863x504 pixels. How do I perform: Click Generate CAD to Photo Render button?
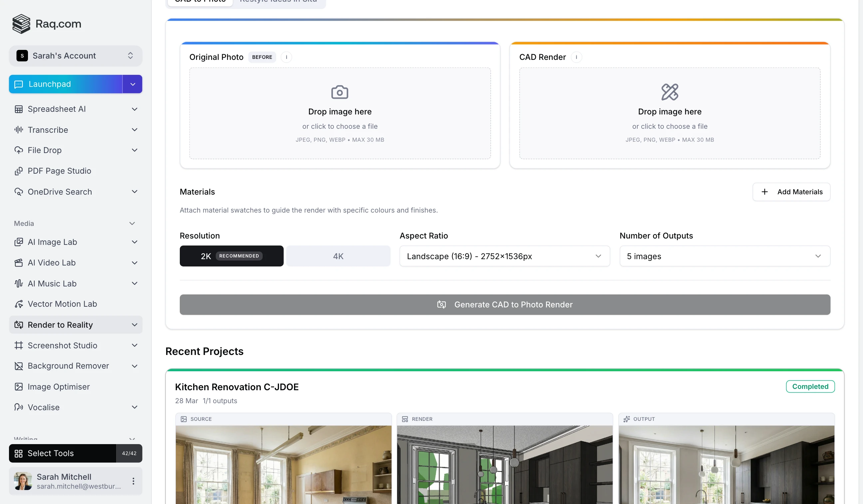coord(504,304)
